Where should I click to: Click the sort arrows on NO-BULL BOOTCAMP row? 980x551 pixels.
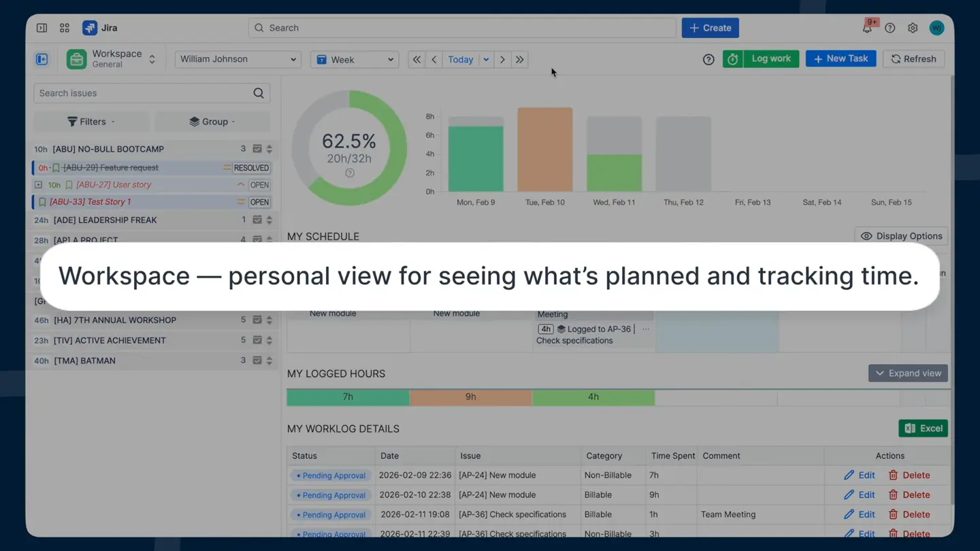(269, 149)
